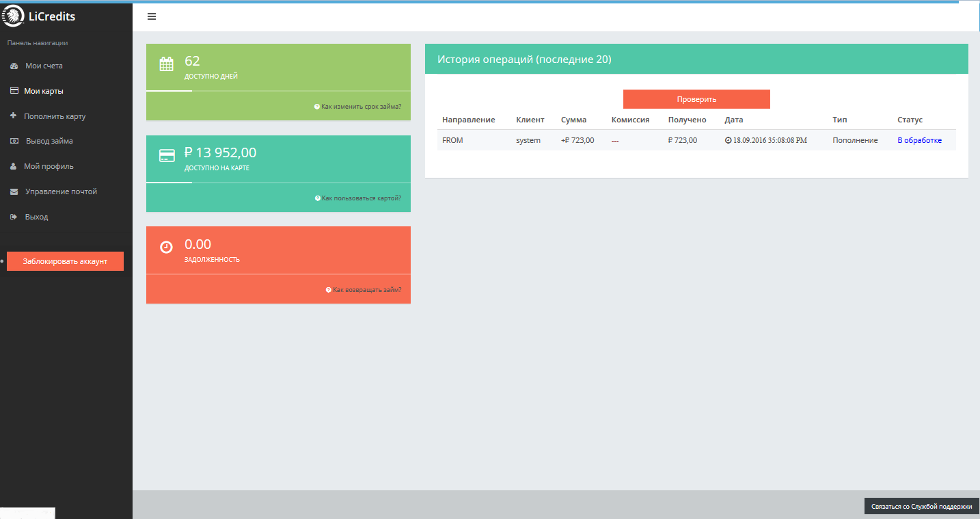The image size is (980, 519).
Task: Select Мои карты in the navigation panel
Action: 44,91
